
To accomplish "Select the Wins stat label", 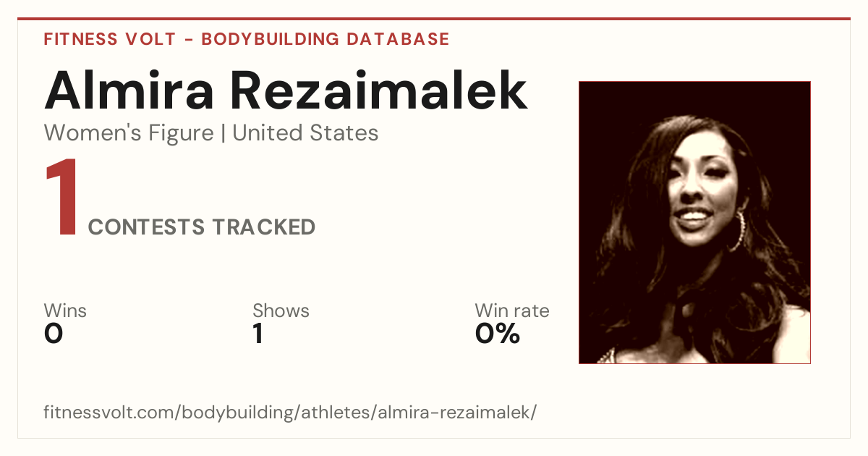I will [x=65, y=311].
